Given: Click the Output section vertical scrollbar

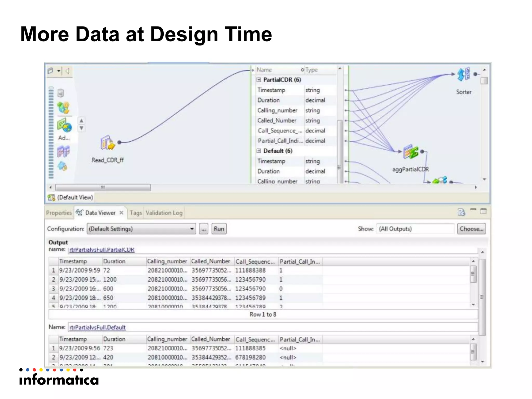Looking at the screenshot, I should click(x=482, y=297).
